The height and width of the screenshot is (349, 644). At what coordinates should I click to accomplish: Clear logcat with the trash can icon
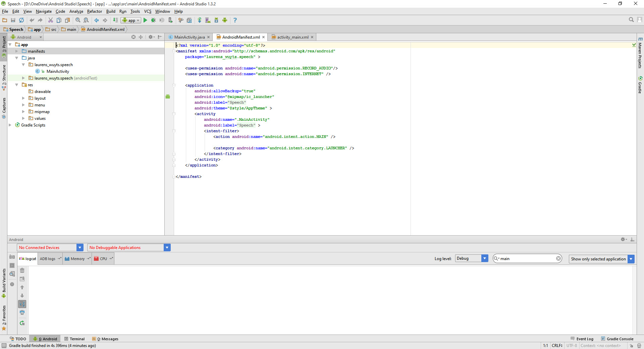[22, 270]
